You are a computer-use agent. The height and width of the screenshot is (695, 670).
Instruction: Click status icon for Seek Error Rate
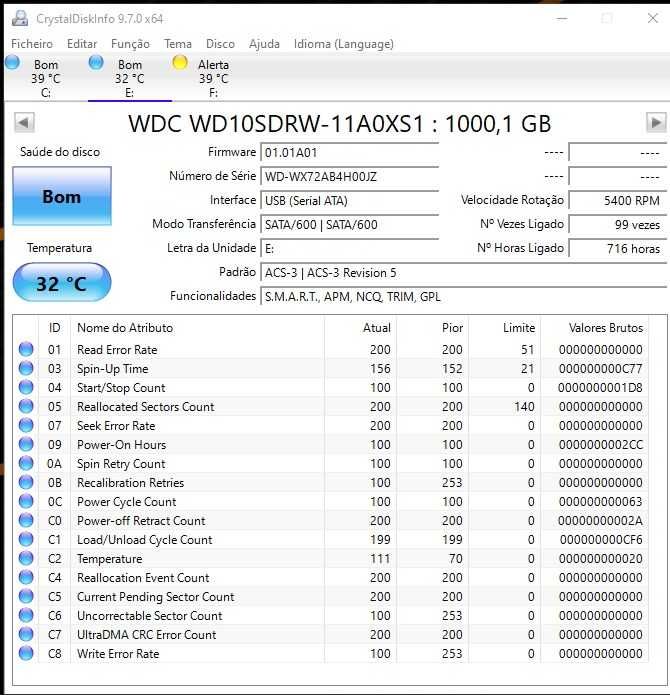click(26, 426)
